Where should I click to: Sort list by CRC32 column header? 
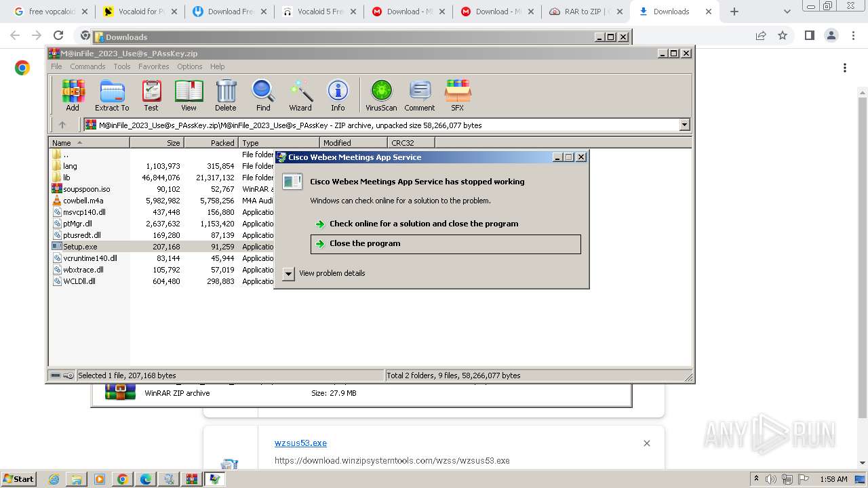(x=411, y=143)
